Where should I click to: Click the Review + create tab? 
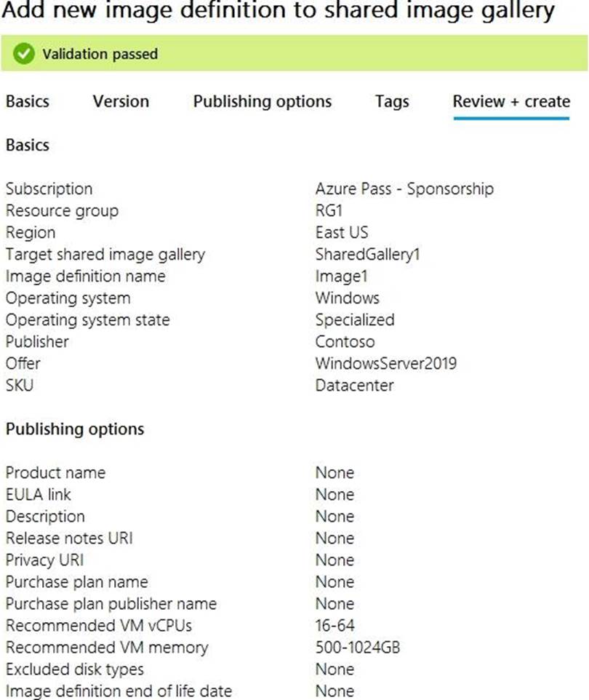(511, 102)
